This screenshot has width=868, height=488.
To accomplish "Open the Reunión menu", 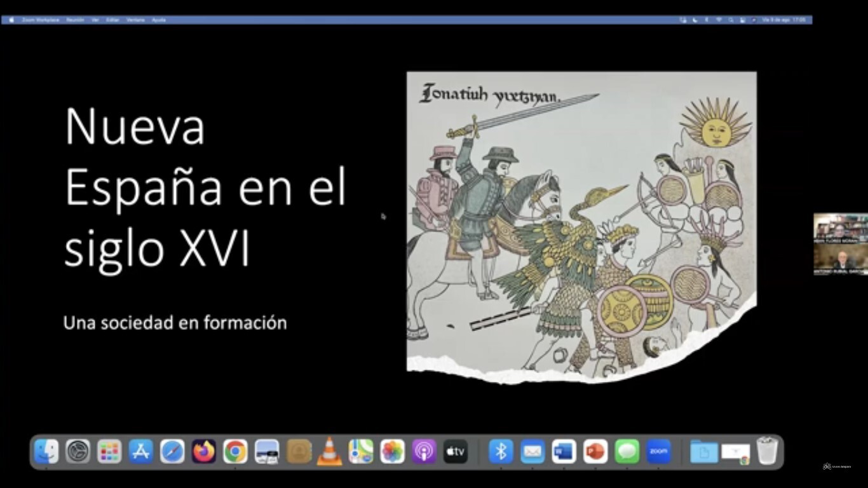I will pos(75,20).
